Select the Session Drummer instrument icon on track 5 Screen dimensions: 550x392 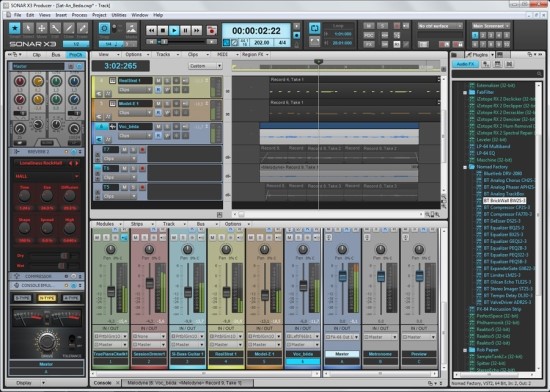click(113, 104)
